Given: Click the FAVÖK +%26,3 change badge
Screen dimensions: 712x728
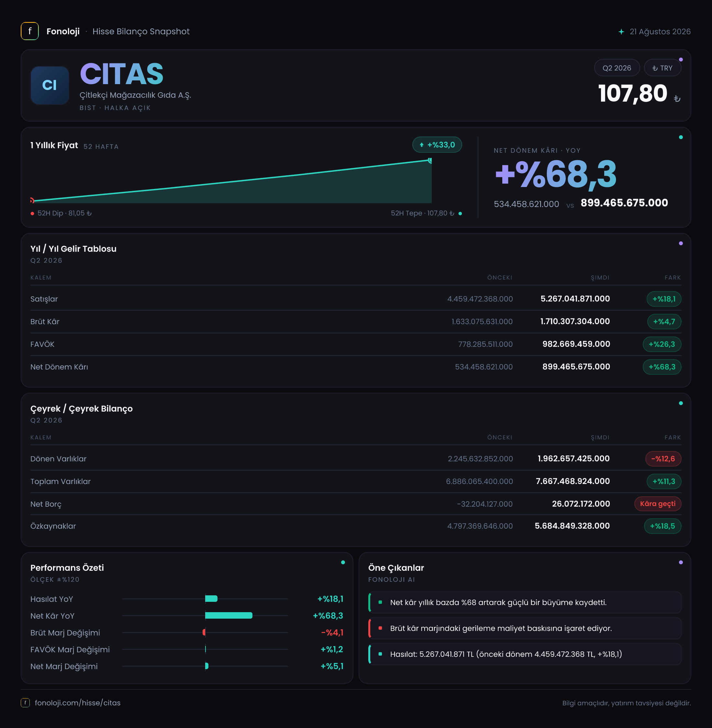Looking at the screenshot, I should [662, 344].
